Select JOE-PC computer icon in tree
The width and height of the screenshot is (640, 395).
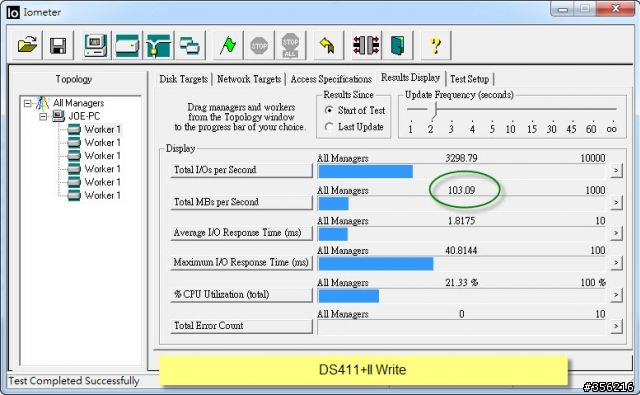58,116
